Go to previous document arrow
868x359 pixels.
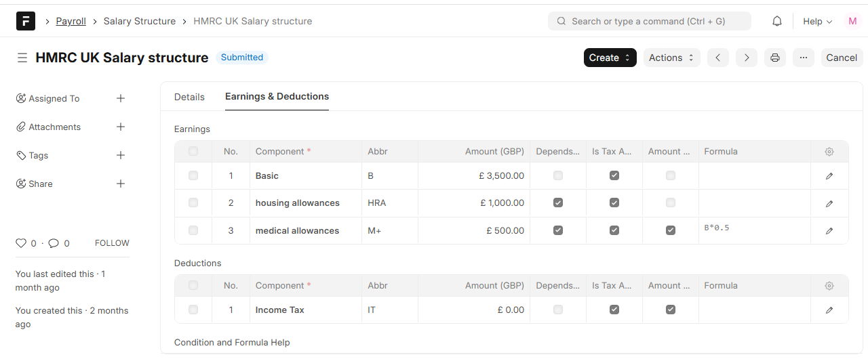[718, 58]
